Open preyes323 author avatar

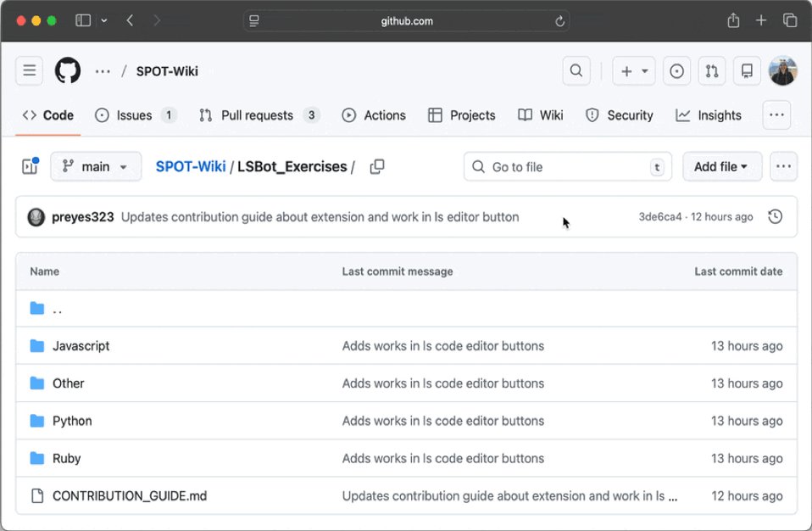coord(36,217)
